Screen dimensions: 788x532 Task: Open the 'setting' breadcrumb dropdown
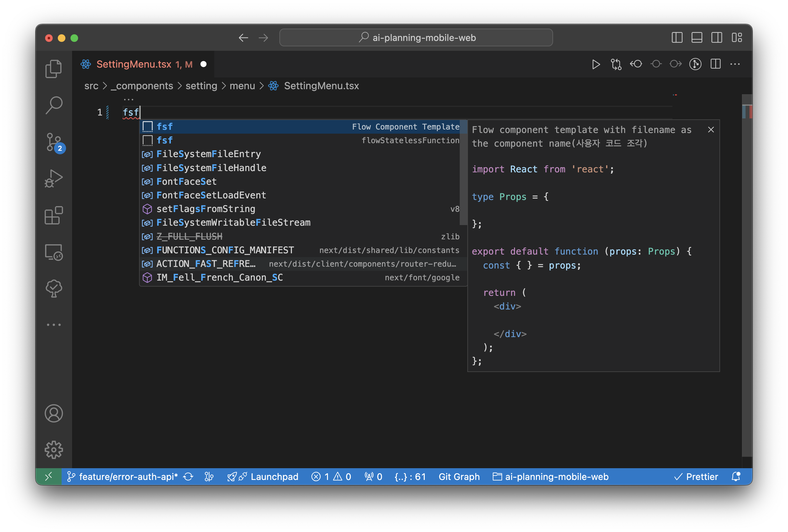201,86
